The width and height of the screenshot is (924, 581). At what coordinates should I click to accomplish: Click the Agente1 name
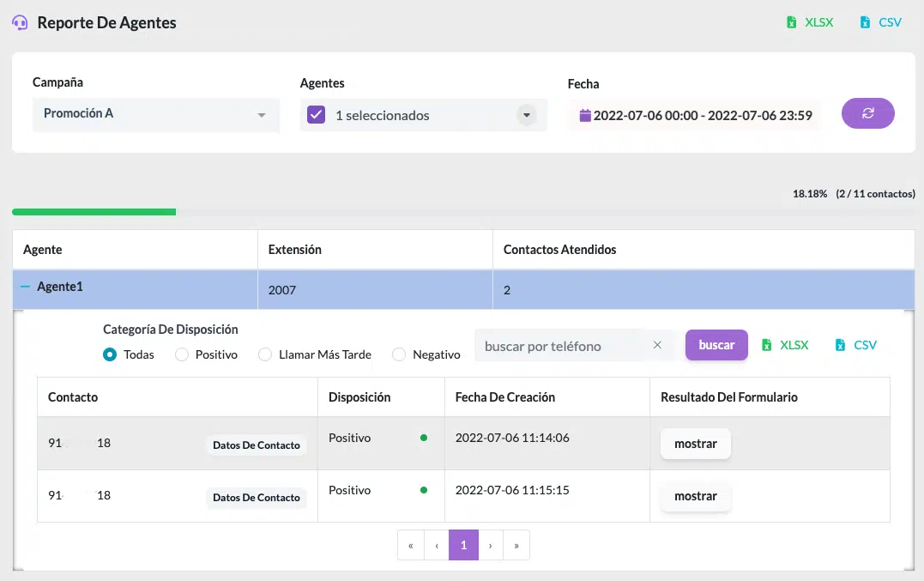point(60,287)
